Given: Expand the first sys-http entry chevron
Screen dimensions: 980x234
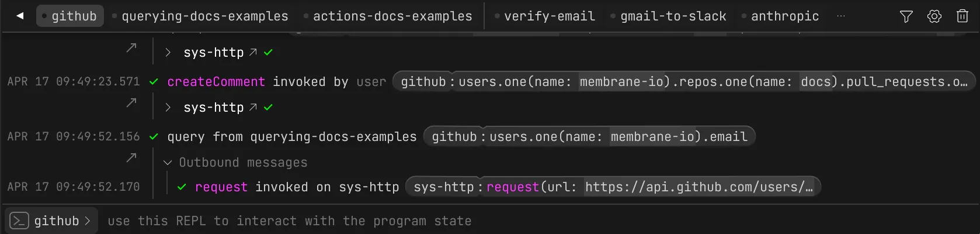Looking at the screenshot, I should (x=168, y=53).
